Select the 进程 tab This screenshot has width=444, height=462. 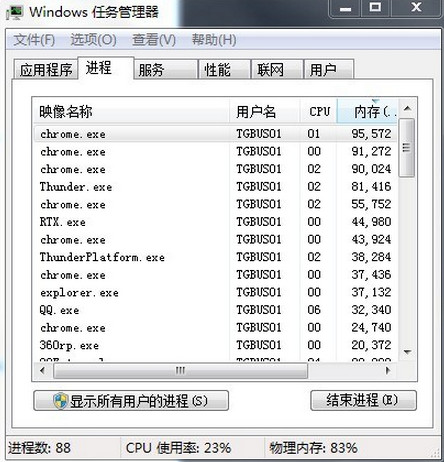tap(106, 68)
